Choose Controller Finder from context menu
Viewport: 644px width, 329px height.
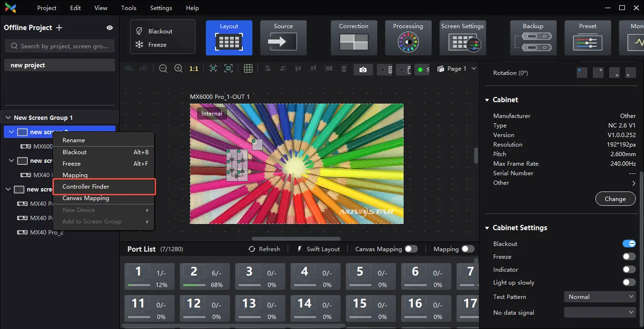pos(104,187)
